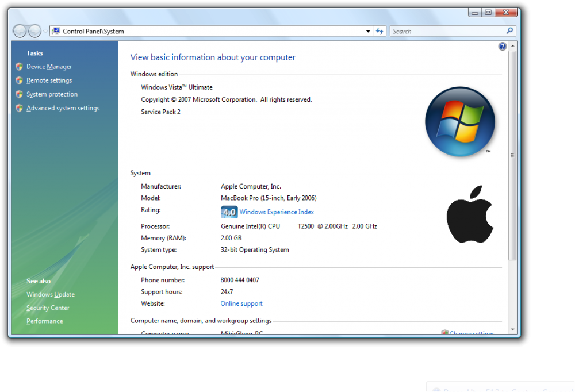The image size is (575, 392).
Task: Open Advanced system settings
Action: click(x=63, y=108)
